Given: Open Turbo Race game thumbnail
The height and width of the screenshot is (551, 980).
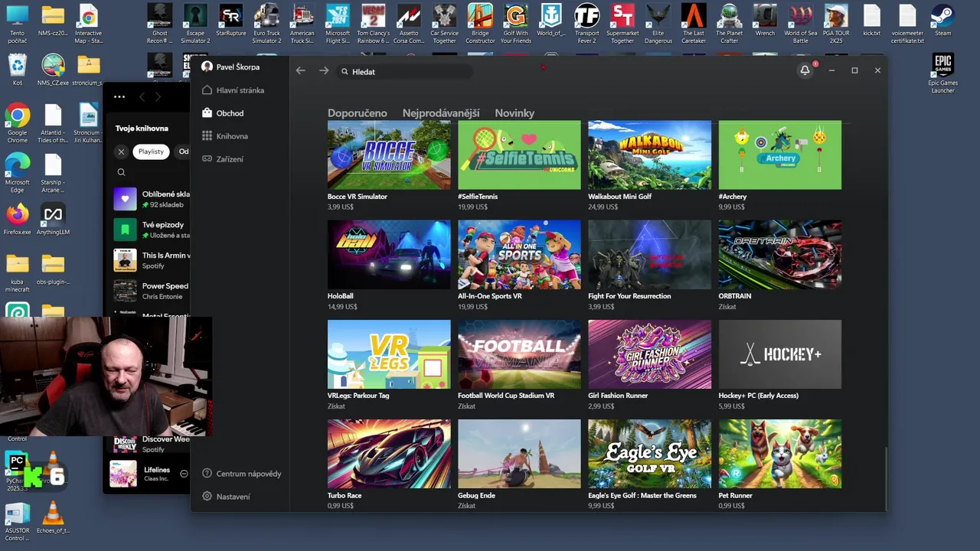Looking at the screenshot, I should pyautogui.click(x=389, y=454).
